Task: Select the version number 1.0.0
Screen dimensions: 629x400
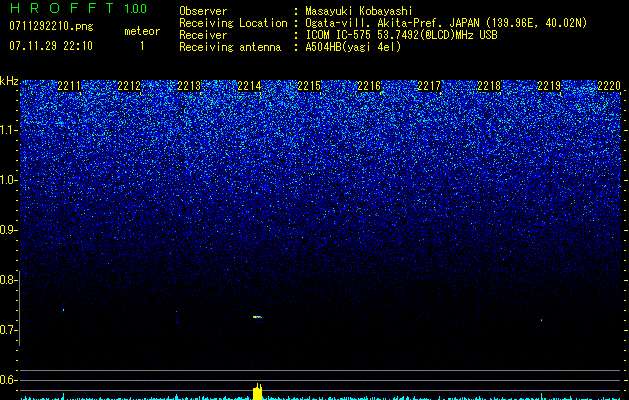Action: pos(136,8)
